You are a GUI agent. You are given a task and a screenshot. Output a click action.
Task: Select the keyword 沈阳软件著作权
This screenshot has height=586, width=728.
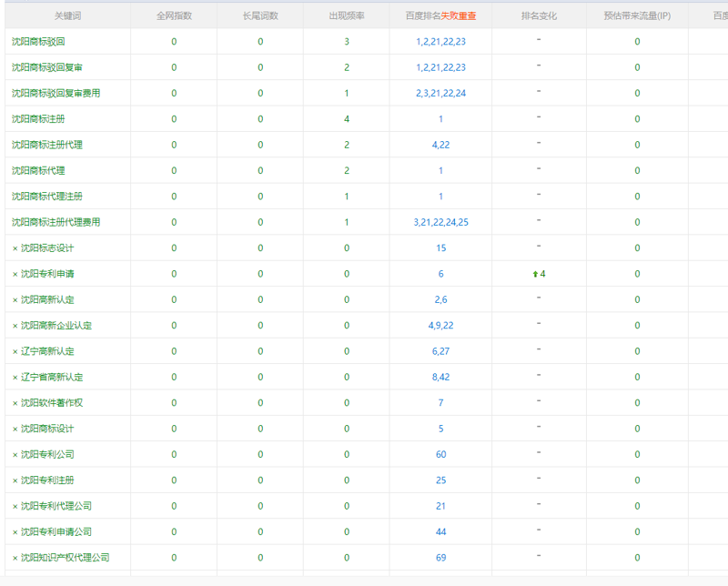(52, 402)
